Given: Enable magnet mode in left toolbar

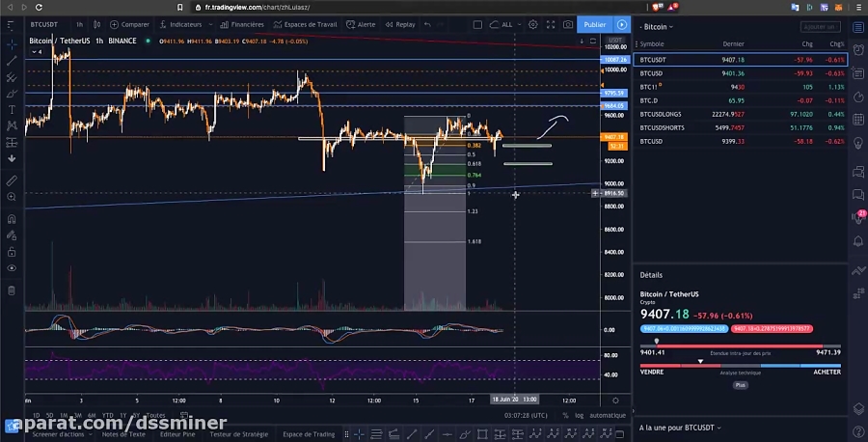Looking at the screenshot, I should coord(12,219).
